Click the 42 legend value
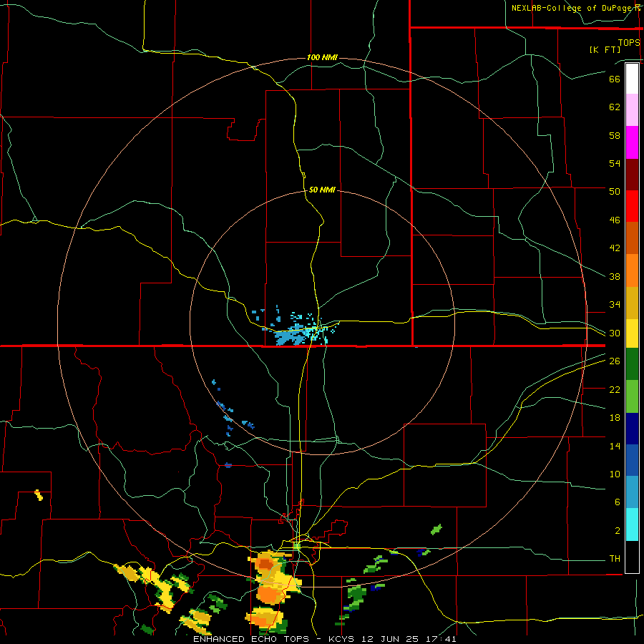 point(615,248)
